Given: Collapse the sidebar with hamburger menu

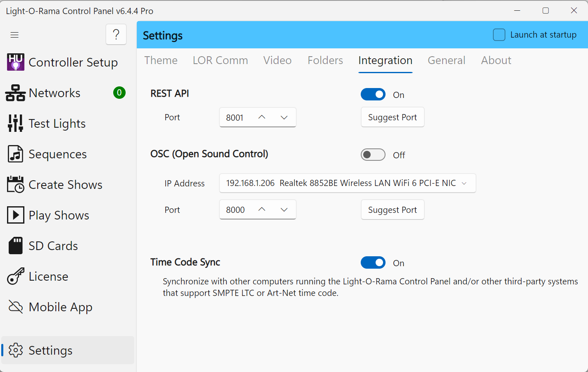Looking at the screenshot, I should pos(14,35).
